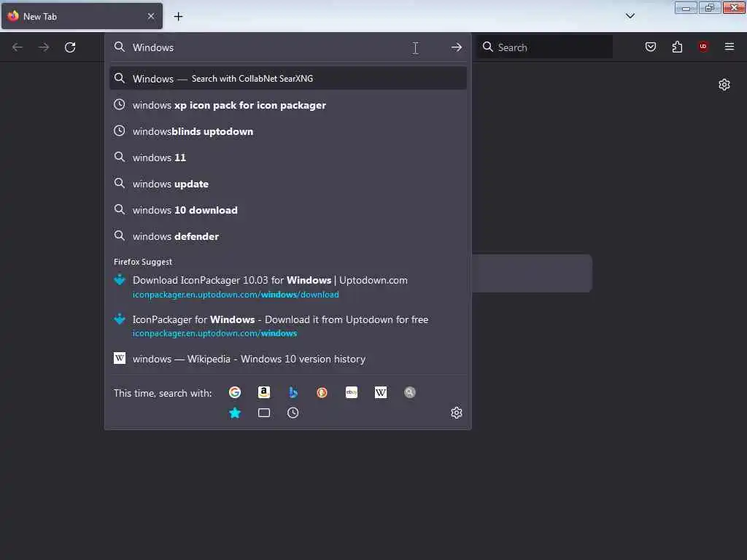Open new tab page settings gear

pyautogui.click(x=724, y=85)
